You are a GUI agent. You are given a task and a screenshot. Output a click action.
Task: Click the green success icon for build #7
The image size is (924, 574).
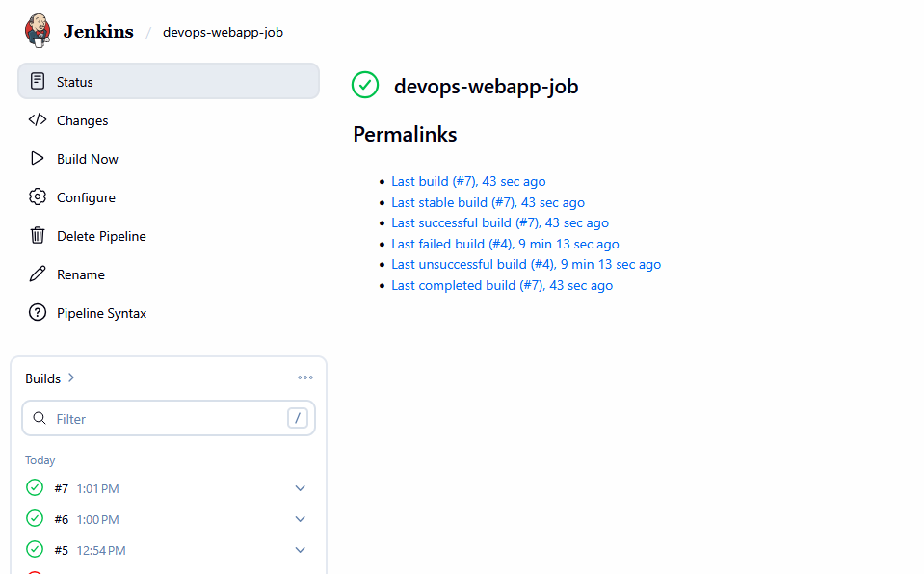click(x=35, y=488)
